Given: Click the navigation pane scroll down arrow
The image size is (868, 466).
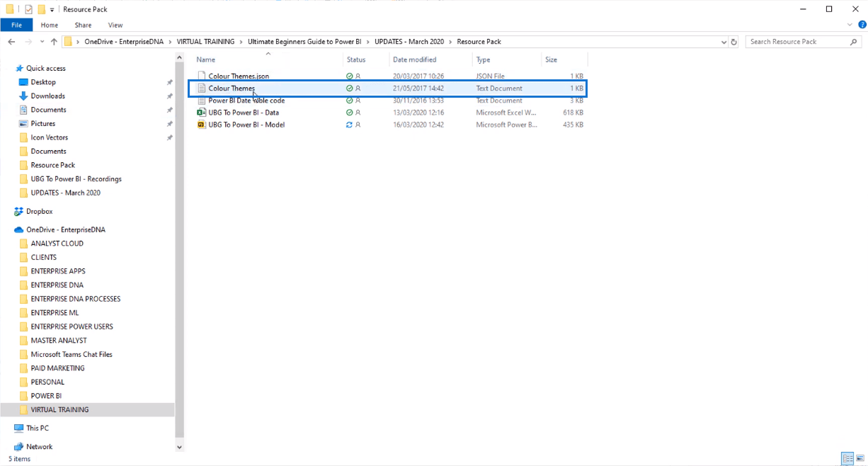Looking at the screenshot, I should (179, 447).
